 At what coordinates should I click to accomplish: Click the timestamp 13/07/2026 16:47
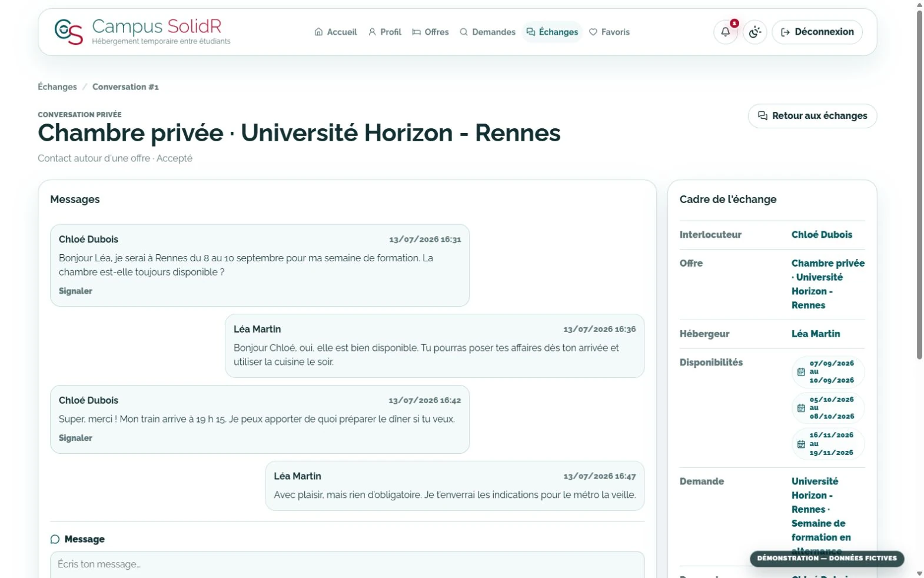[599, 476]
